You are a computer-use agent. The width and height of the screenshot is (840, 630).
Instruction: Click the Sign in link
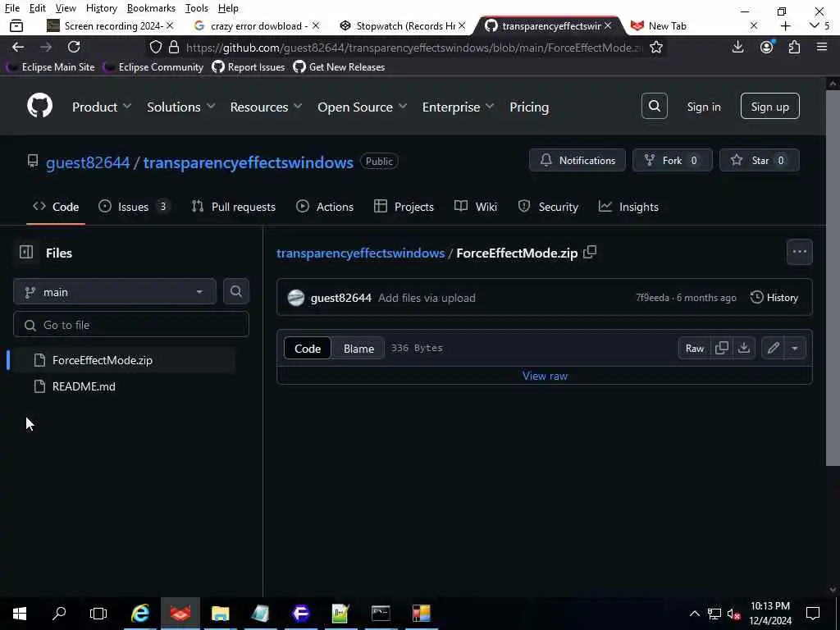(x=703, y=107)
